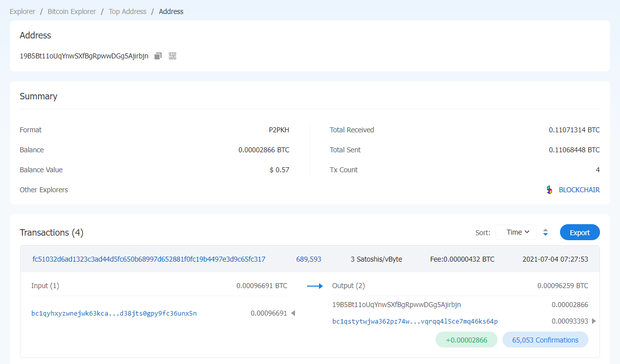Click the Fee:0.00000432 BTC text
Viewport: 620px width, 364px height.
(462, 259)
